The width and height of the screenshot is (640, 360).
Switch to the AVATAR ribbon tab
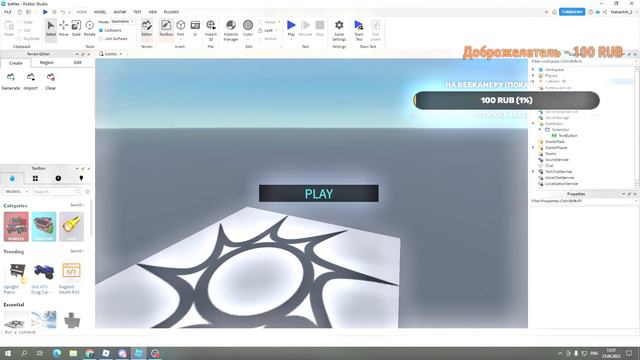coord(120,12)
